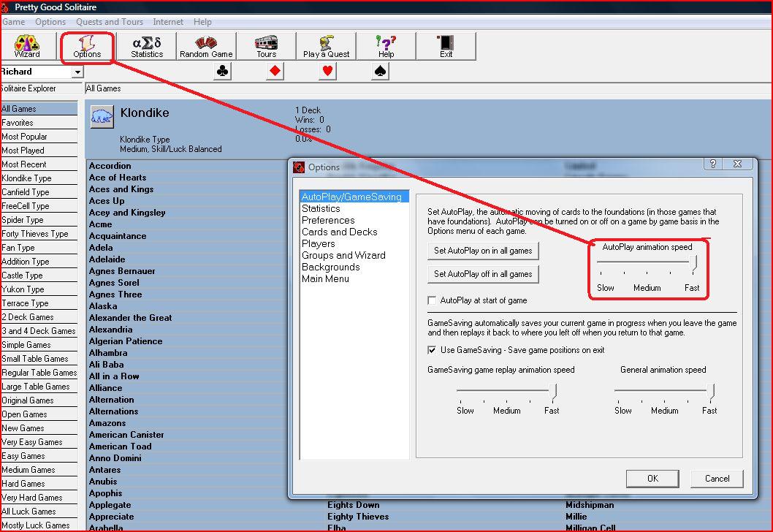Open the Help menu in menu bar
Viewport: 773px width, 532px height.
(202, 22)
